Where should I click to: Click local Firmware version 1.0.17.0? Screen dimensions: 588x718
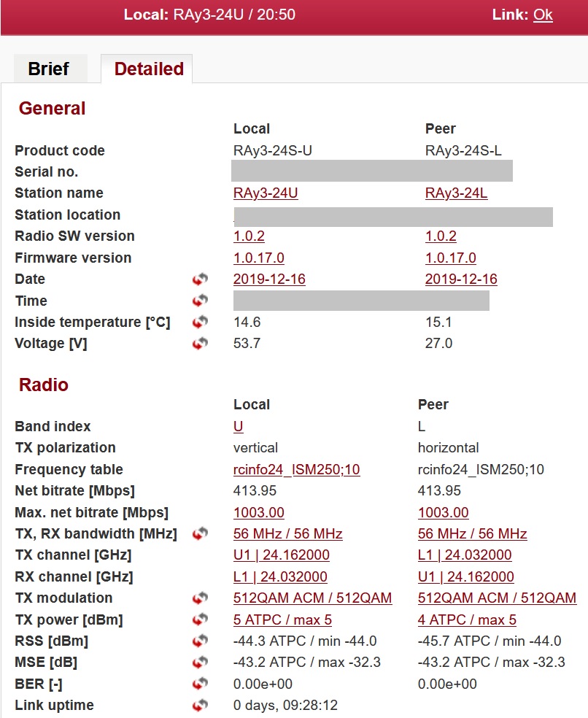tap(258, 258)
